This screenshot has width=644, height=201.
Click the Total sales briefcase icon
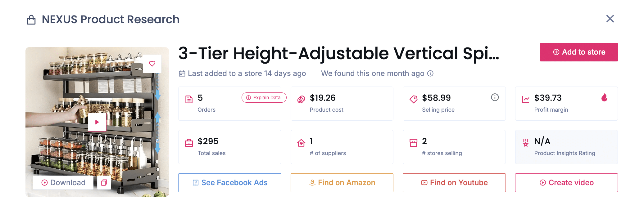click(189, 143)
